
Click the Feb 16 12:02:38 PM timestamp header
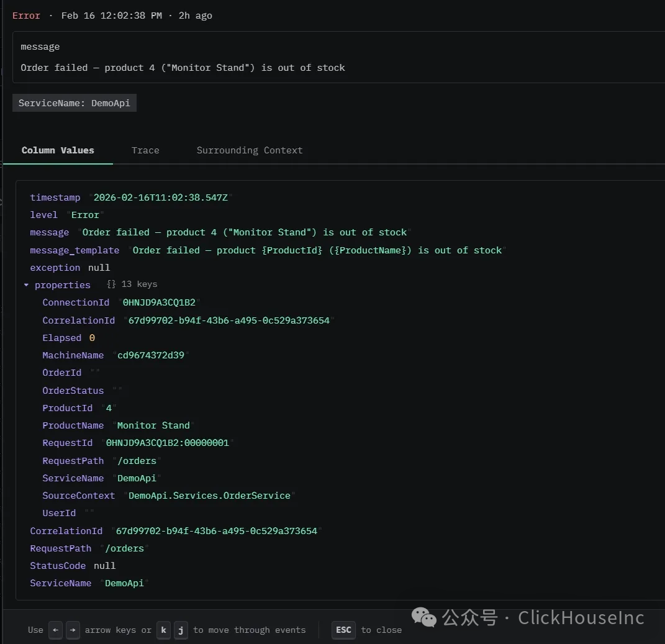pos(112,16)
